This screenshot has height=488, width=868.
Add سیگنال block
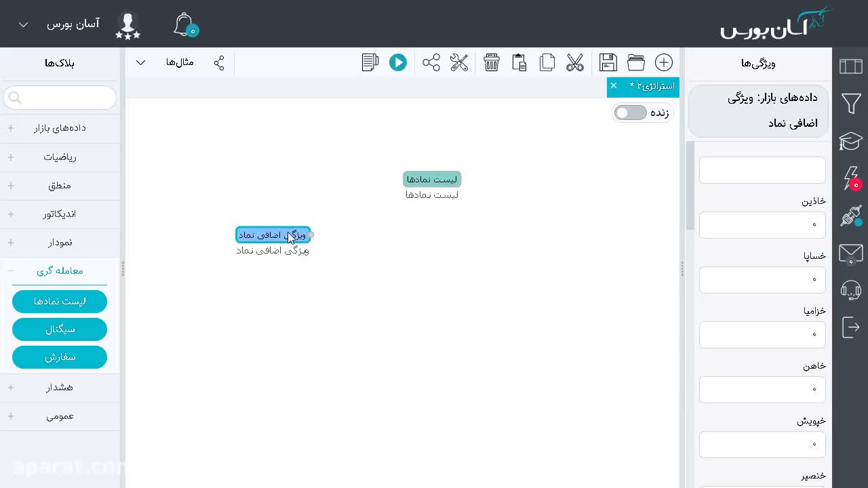click(x=60, y=329)
